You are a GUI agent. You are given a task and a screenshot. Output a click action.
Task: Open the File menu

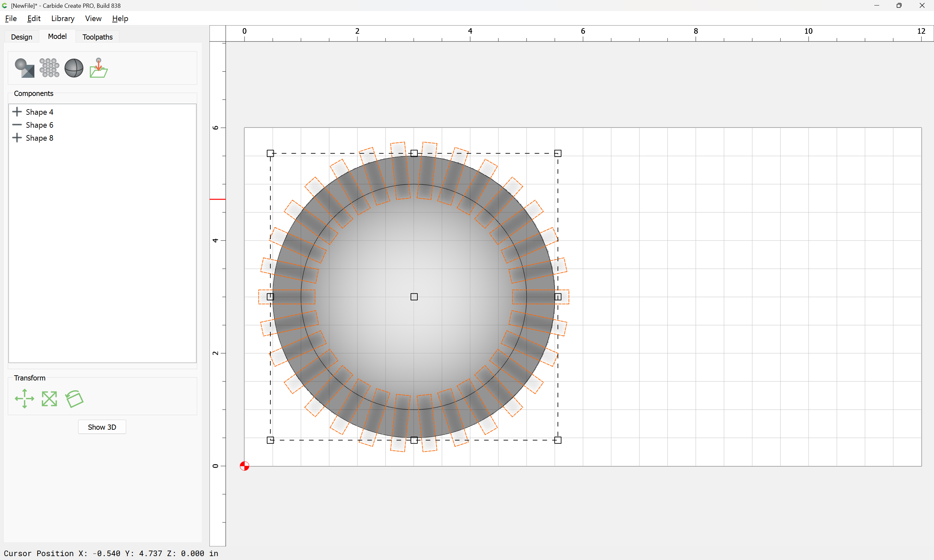pyautogui.click(x=11, y=18)
